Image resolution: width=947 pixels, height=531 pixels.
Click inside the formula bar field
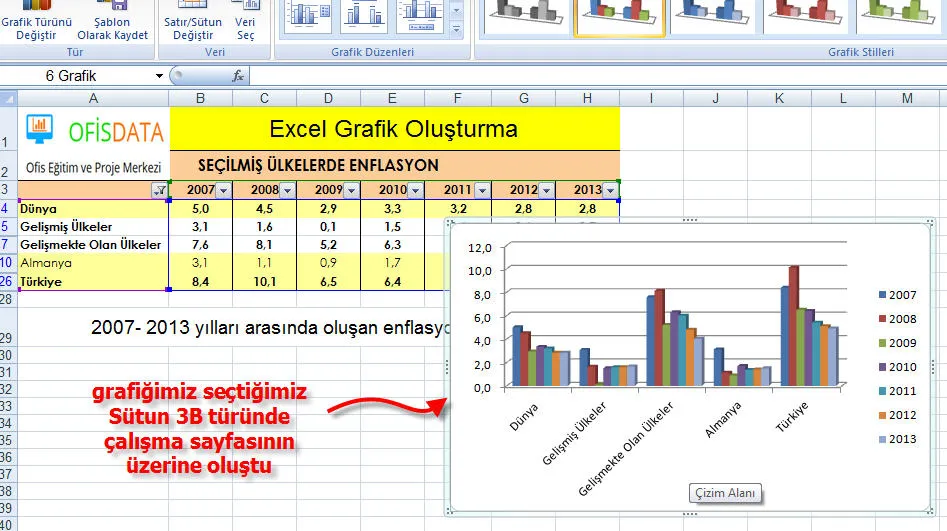coord(590,76)
